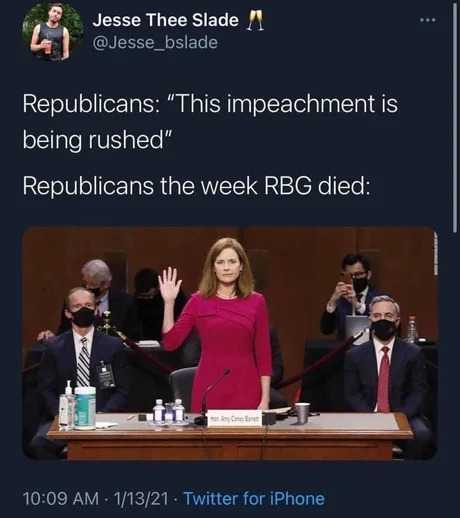Click the clinking glasses emoji beside name
This screenshot has width=460, height=518.
coord(255,20)
